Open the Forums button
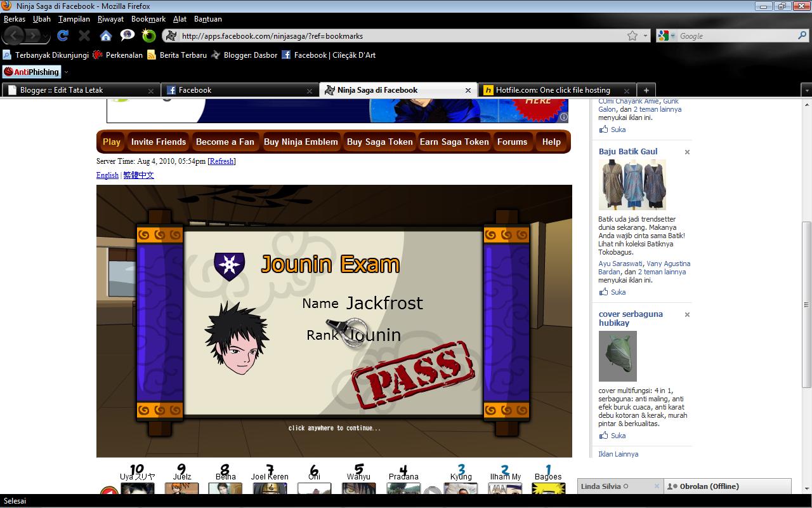This screenshot has height=508, width=812. click(x=513, y=142)
